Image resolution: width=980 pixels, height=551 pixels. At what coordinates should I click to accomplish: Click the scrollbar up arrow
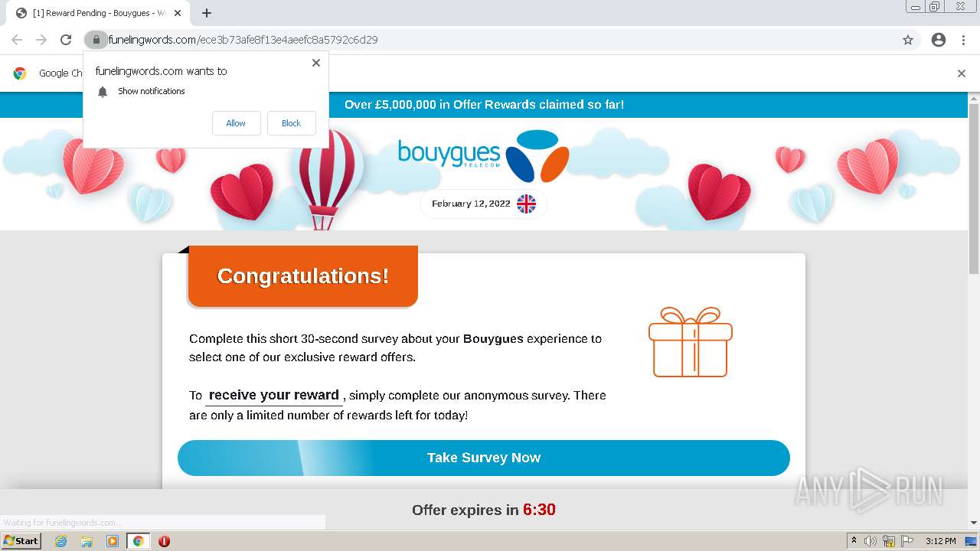click(974, 98)
